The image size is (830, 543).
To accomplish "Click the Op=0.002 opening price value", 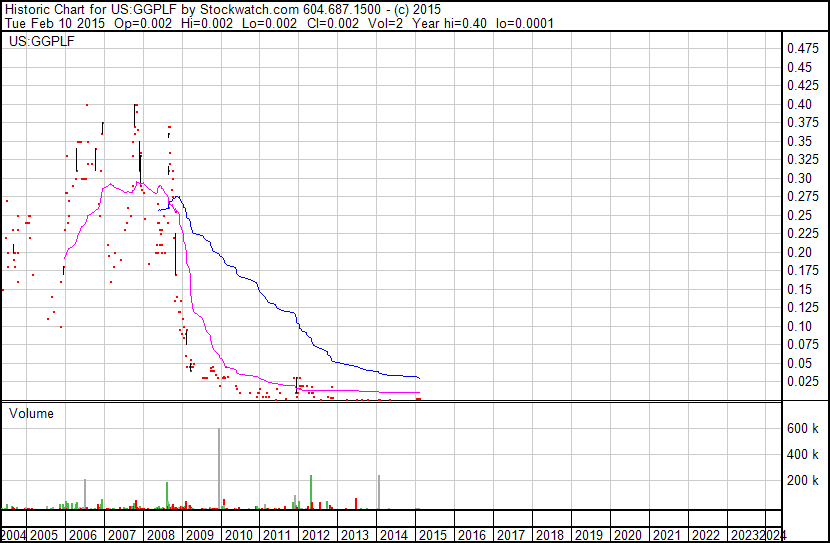I will pos(143,24).
